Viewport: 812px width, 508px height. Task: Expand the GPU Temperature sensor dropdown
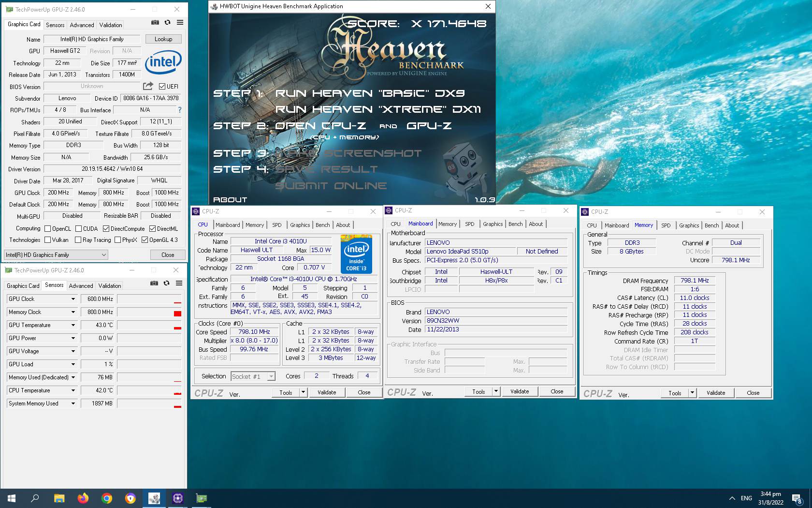(73, 325)
